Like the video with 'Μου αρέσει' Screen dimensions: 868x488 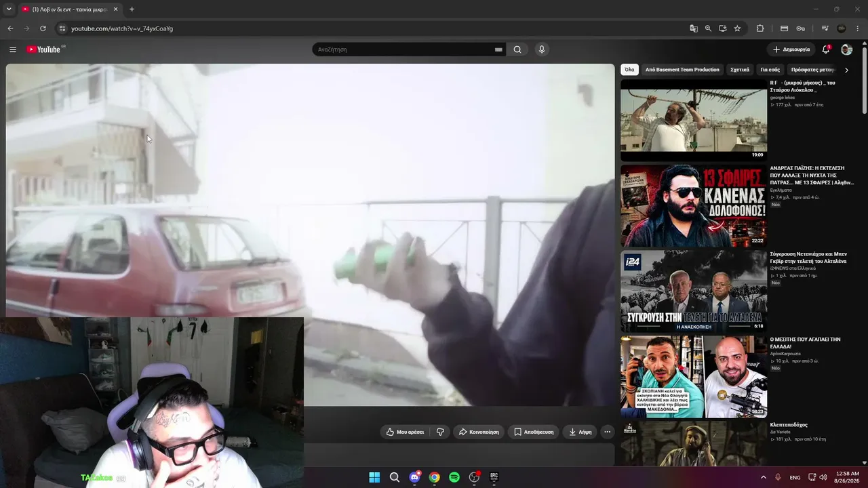click(405, 432)
